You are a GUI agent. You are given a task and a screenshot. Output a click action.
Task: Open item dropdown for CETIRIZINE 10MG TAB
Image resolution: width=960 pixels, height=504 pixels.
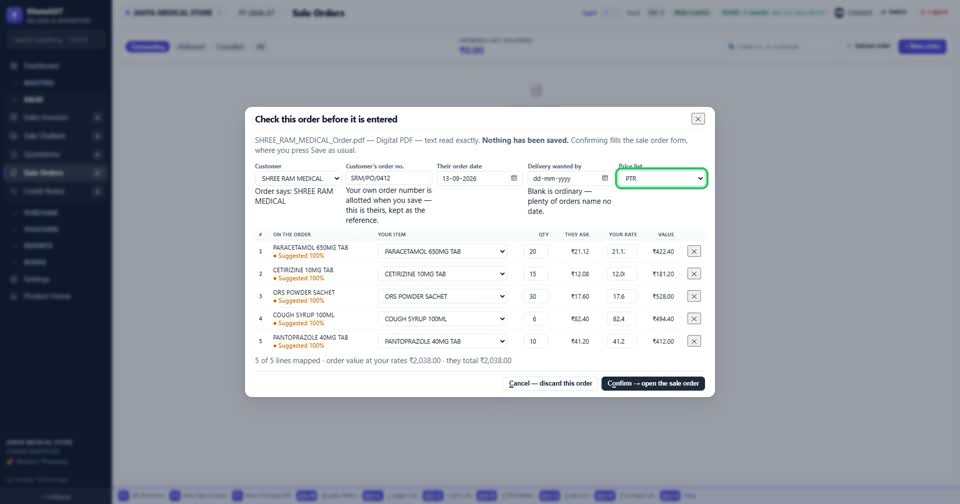(443, 274)
